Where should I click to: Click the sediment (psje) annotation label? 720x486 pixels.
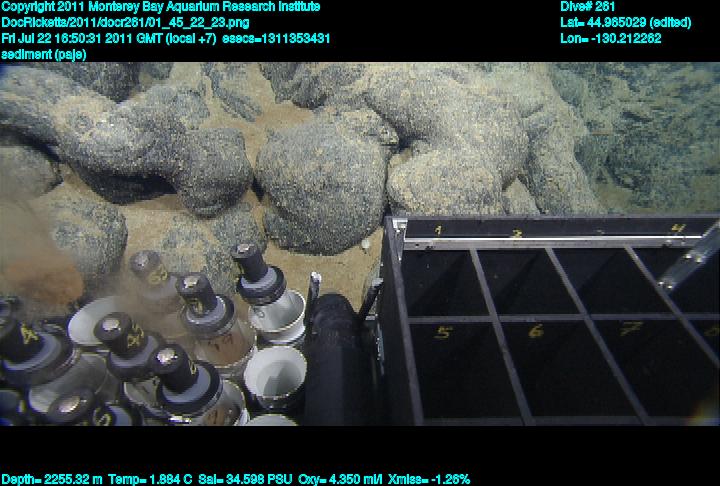click(44, 54)
